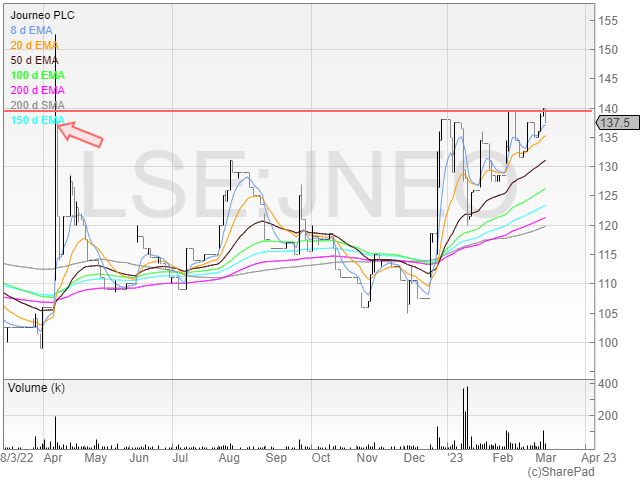Click the 105 price axis label

pos(608,313)
